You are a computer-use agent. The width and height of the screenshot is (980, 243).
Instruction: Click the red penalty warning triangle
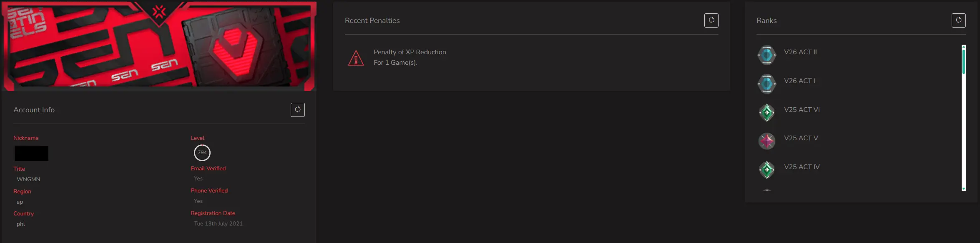pos(356,58)
